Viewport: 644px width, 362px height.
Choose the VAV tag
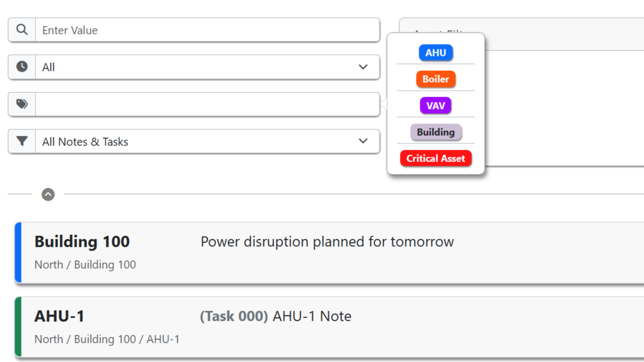click(x=436, y=106)
